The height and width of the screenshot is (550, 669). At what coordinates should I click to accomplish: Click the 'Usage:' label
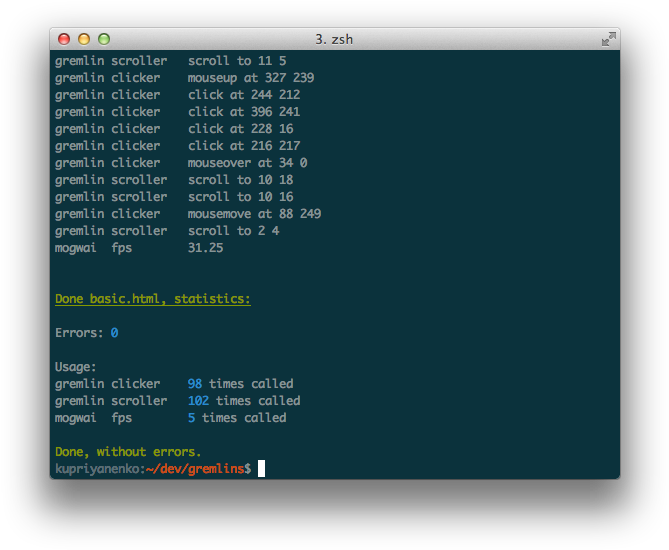[76, 367]
